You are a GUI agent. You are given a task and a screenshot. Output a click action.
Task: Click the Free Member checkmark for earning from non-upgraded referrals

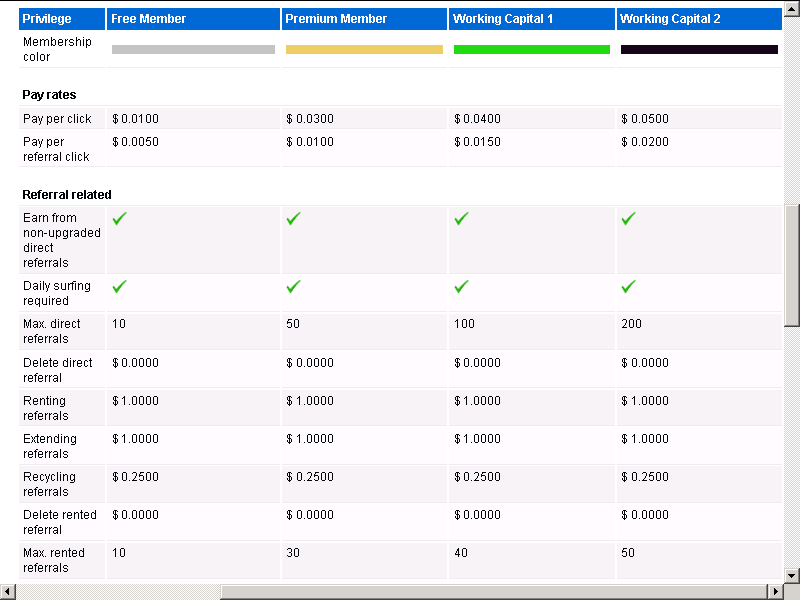coord(119,218)
